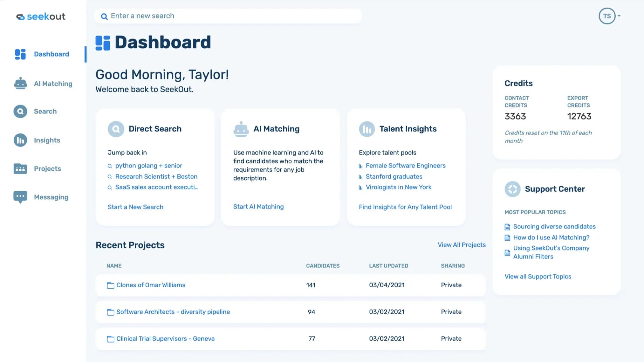Click the Dashboard sidebar icon
644x362 pixels.
(20, 54)
